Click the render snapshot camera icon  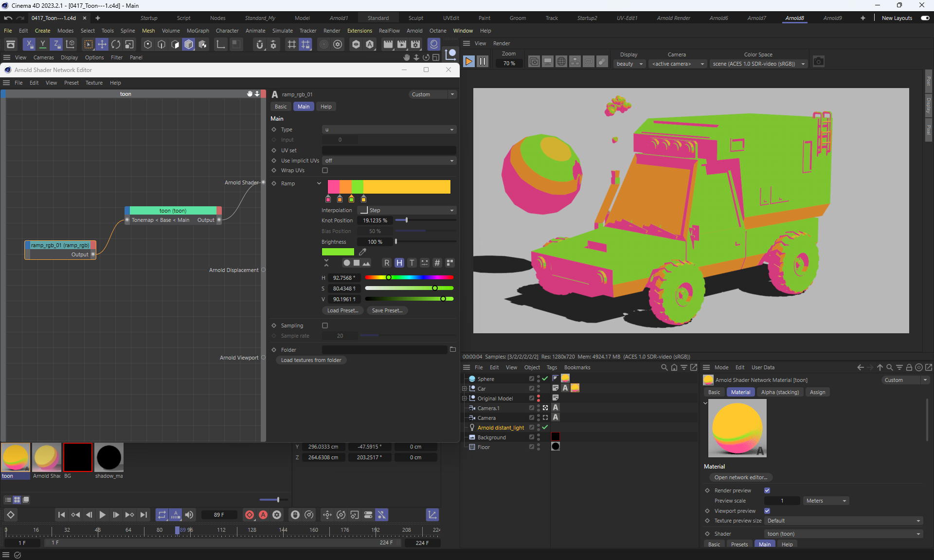(x=818, y=62)
